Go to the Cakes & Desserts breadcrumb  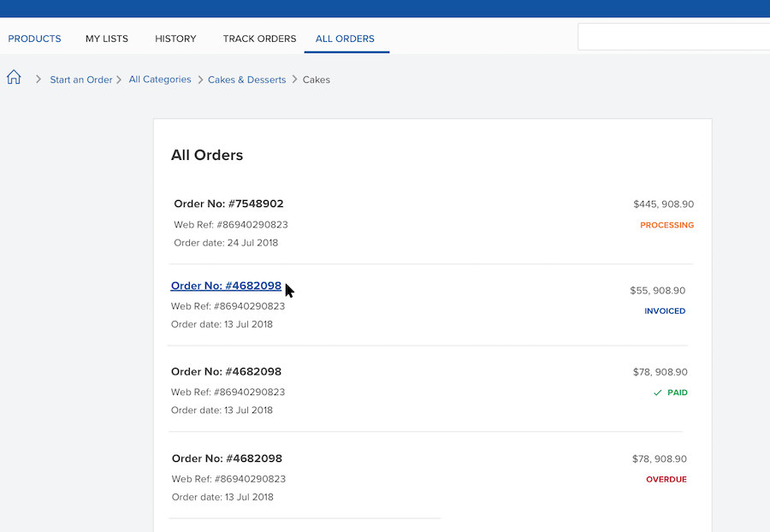point(246,80)
